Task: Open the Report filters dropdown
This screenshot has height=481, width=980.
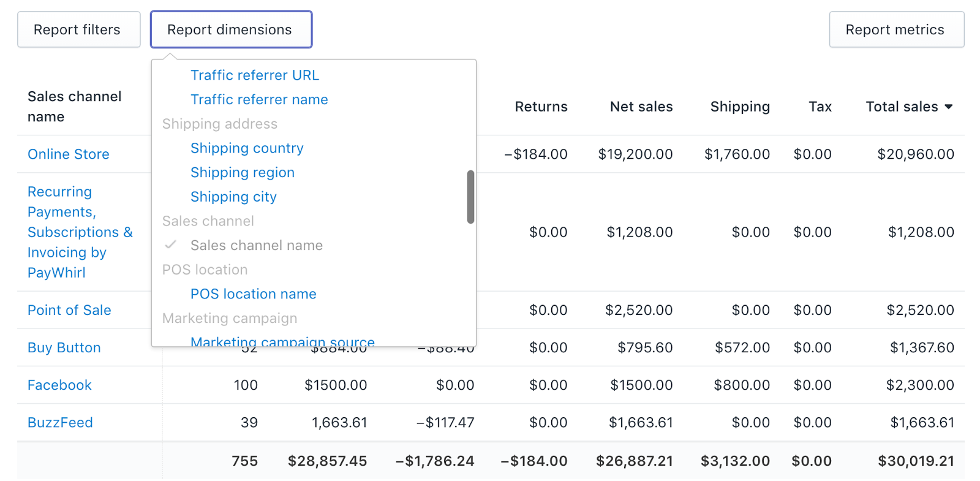Action: tap(78, 29)
